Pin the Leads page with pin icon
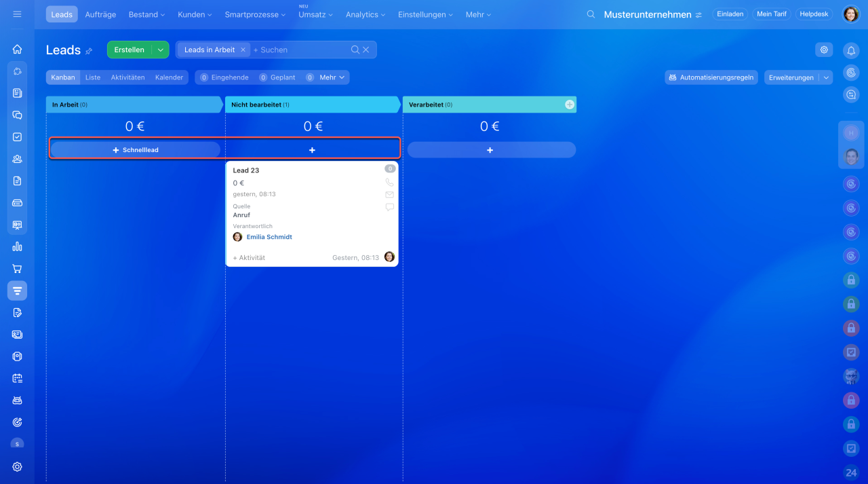The height and width of the screenshot is (484, 868). 89,51
